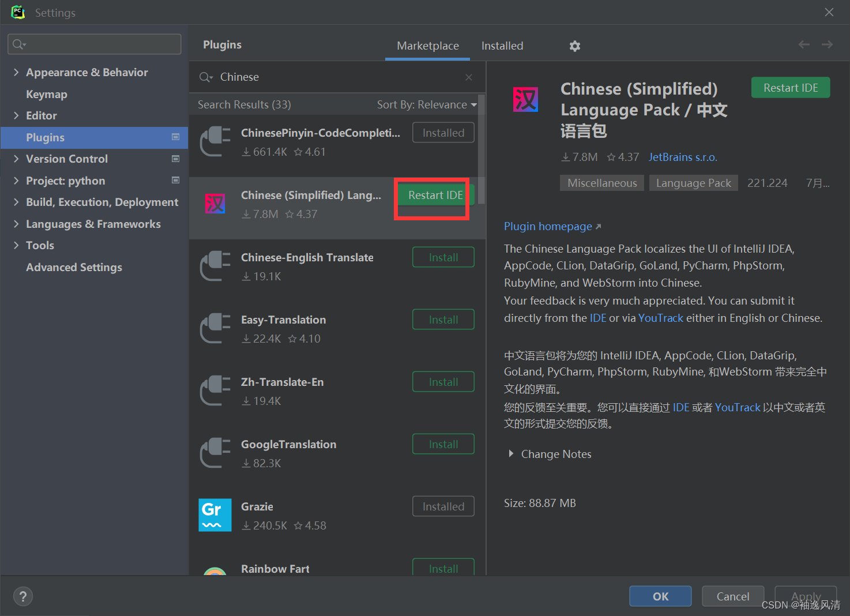Screen dimensions: 850x616
Task: Clear the Chinese plugin search text
Action: [469, 77]
